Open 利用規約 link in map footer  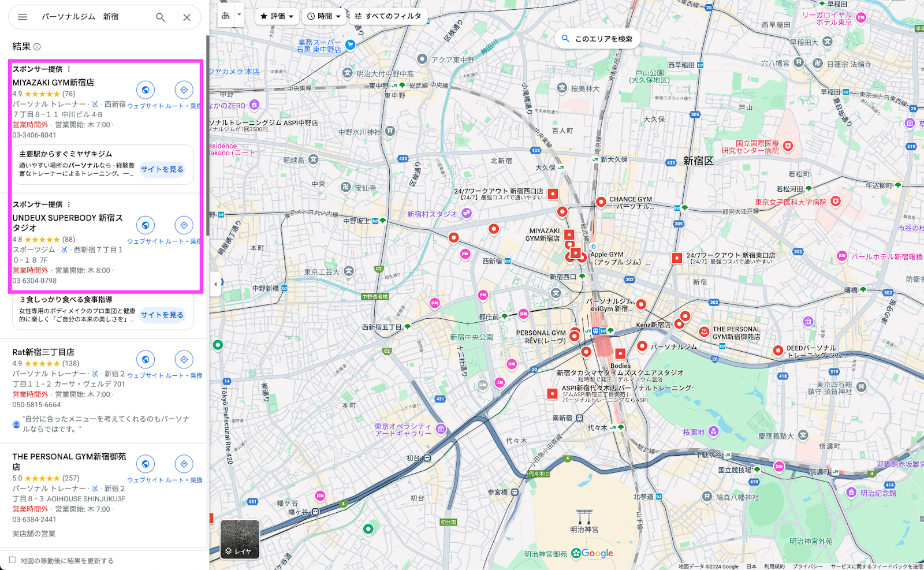[774, 567]
